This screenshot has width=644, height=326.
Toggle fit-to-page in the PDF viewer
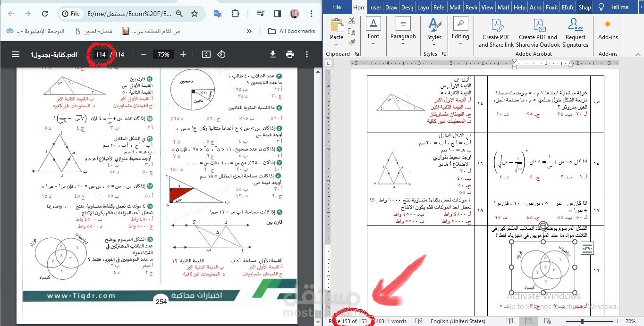click(x=206, y=54)
